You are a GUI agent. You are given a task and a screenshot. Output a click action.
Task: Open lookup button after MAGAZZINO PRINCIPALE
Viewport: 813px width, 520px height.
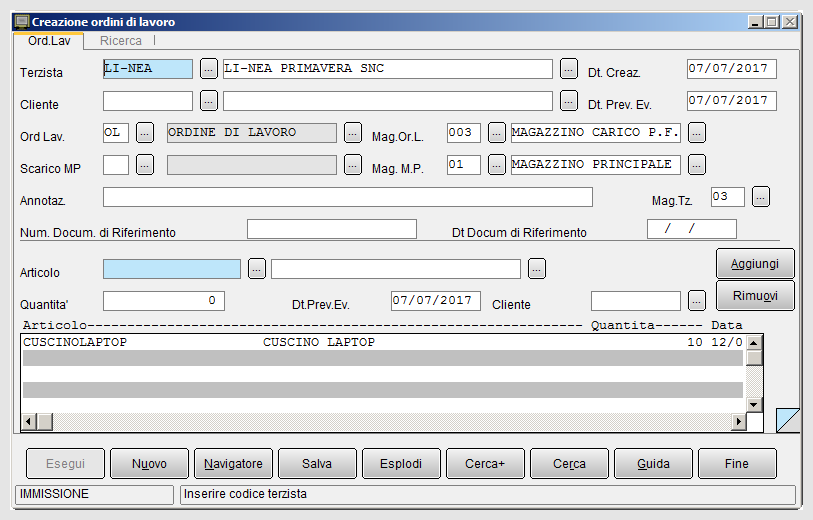coord(697,165)
